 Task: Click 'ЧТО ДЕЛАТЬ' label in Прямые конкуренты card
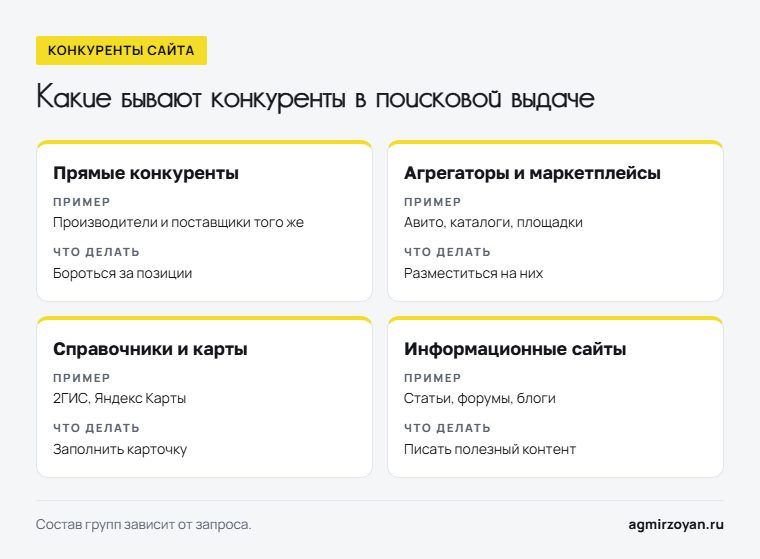[x=96, y=252]
